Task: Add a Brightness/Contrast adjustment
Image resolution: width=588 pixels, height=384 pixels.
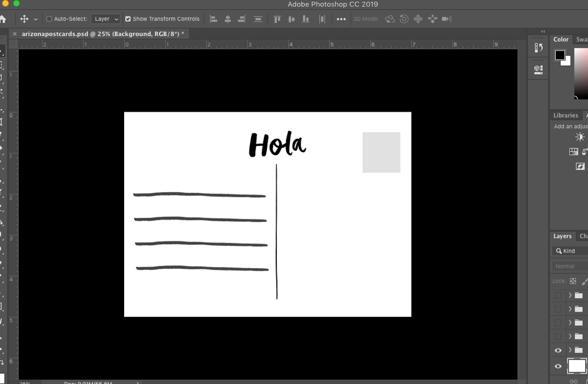Action: click(x=580, y=137)
